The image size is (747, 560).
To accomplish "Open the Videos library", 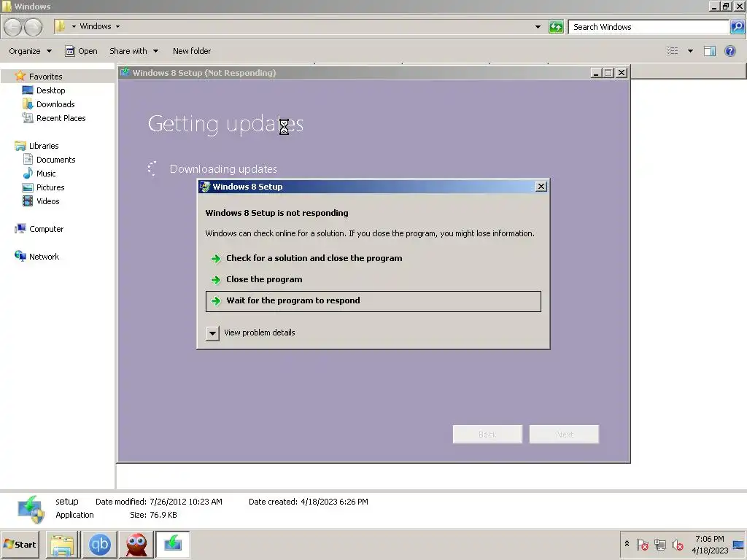I will pyautogui.click(x=47, y=201).
